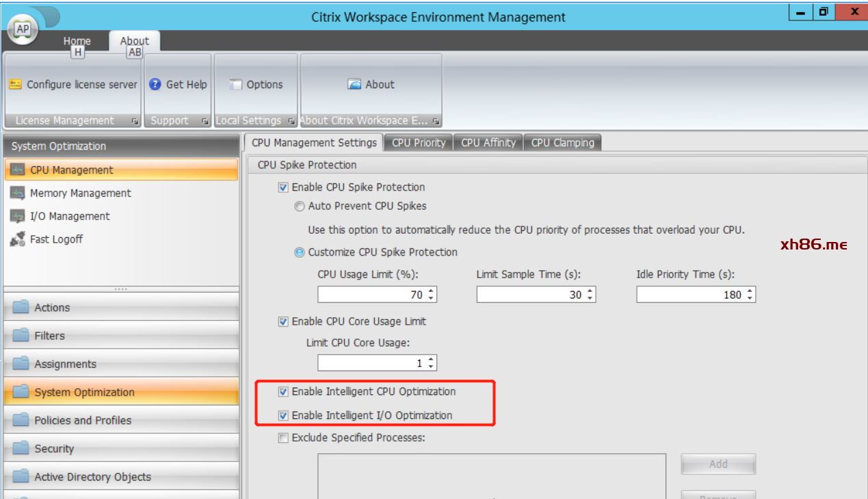The height and width of the screenshot is (499, 868).
Task: Select Auto Prevent CPU Spikes radio
Action: [x=299, y=206]
